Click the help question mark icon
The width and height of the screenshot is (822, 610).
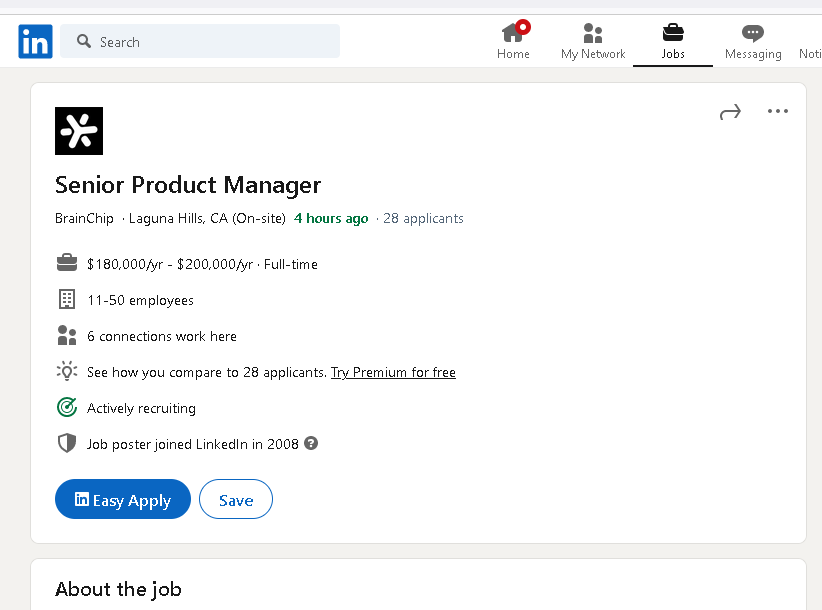pos(311,443)
